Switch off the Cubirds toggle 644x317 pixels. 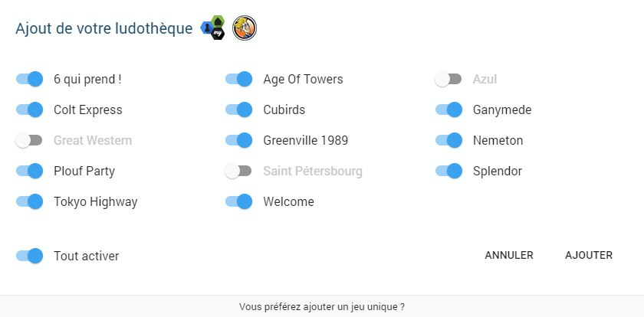[x=239, y=109]
